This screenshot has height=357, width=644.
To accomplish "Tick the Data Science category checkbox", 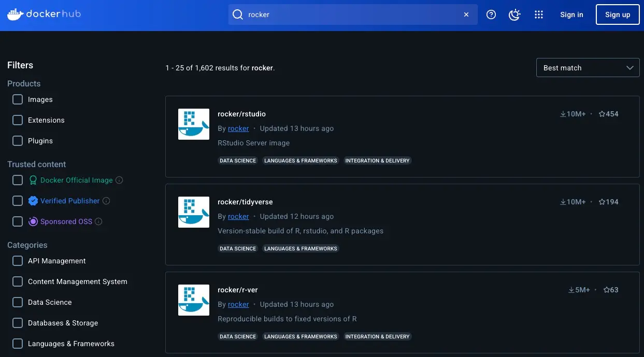I will (18, 302).
